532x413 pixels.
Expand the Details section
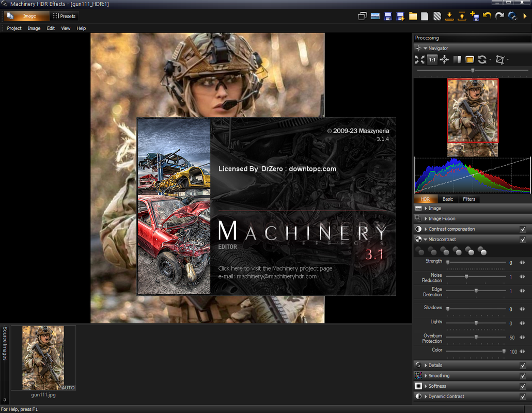coord(426,366)
